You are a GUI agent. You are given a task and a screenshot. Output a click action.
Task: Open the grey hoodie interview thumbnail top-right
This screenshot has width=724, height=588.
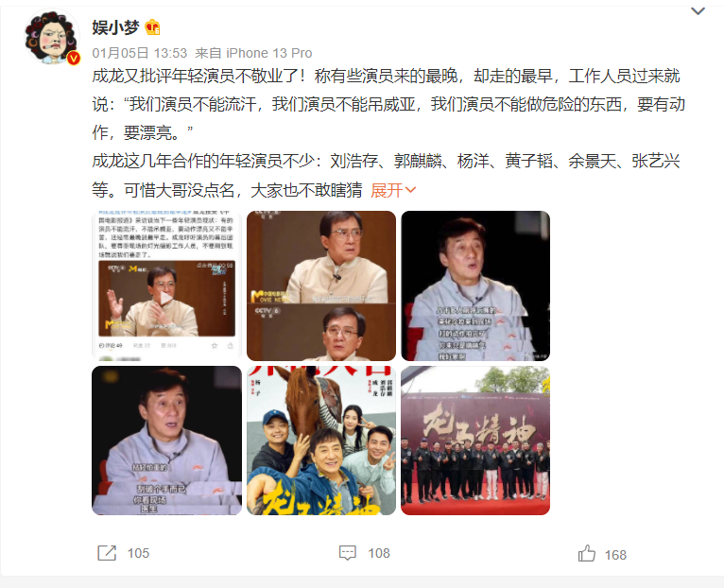click(x=475, y=285)
